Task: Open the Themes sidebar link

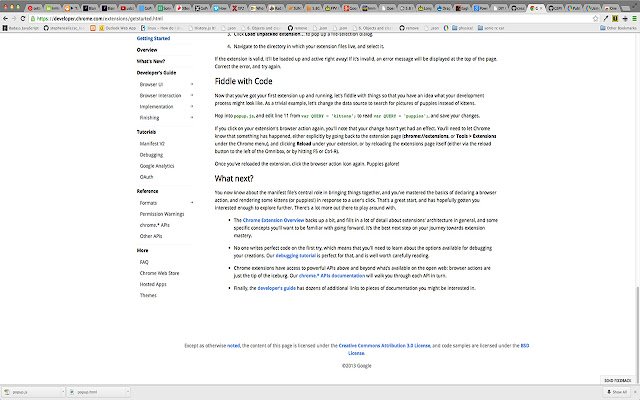Action: [148, 295]
